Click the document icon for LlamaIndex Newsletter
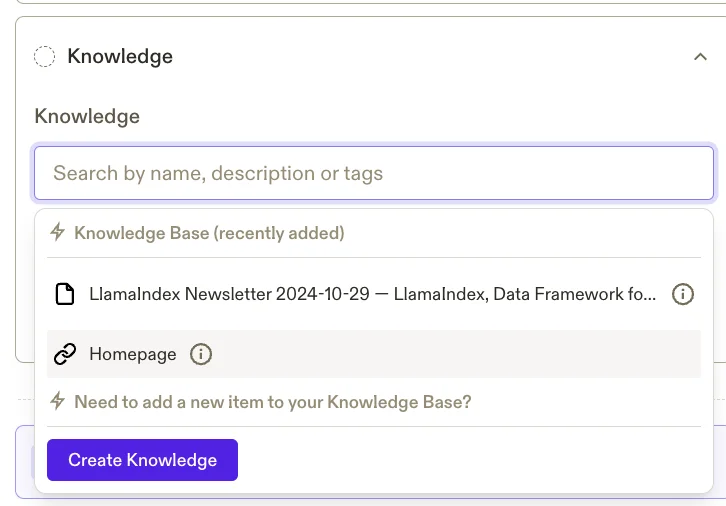Screen dimensions: 726x506 pyautogui.click(x=65, y=294)
